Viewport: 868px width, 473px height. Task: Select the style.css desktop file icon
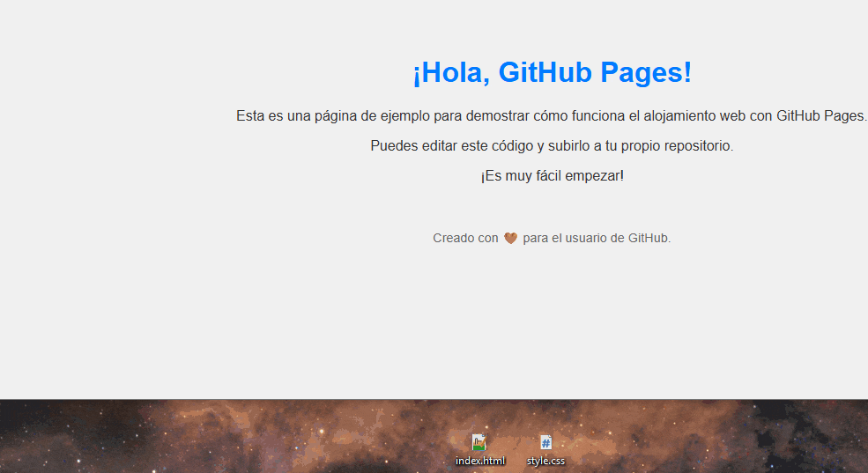click(x=545, y=442)
